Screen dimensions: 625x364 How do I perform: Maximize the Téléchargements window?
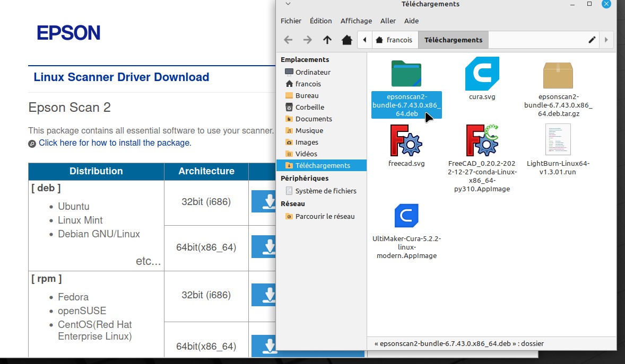(589, 4)
